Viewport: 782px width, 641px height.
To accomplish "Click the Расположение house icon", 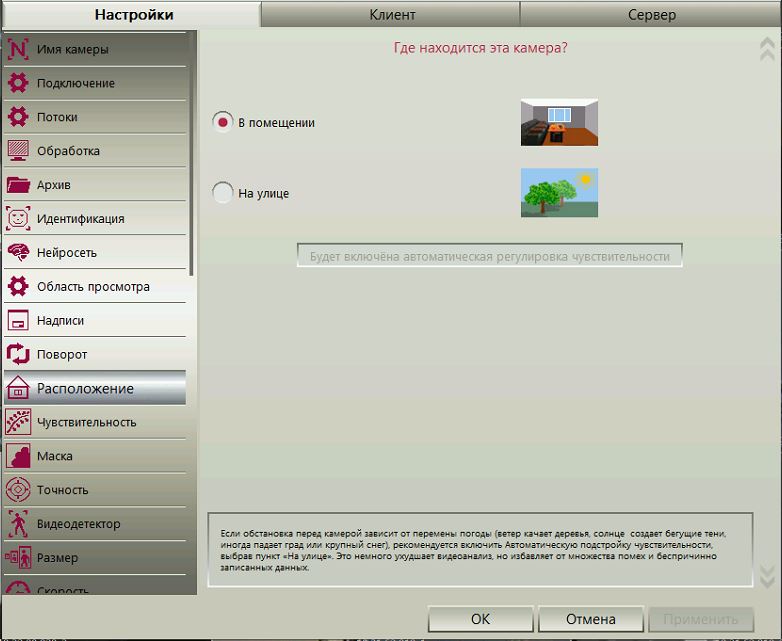I will pos(18,388).
